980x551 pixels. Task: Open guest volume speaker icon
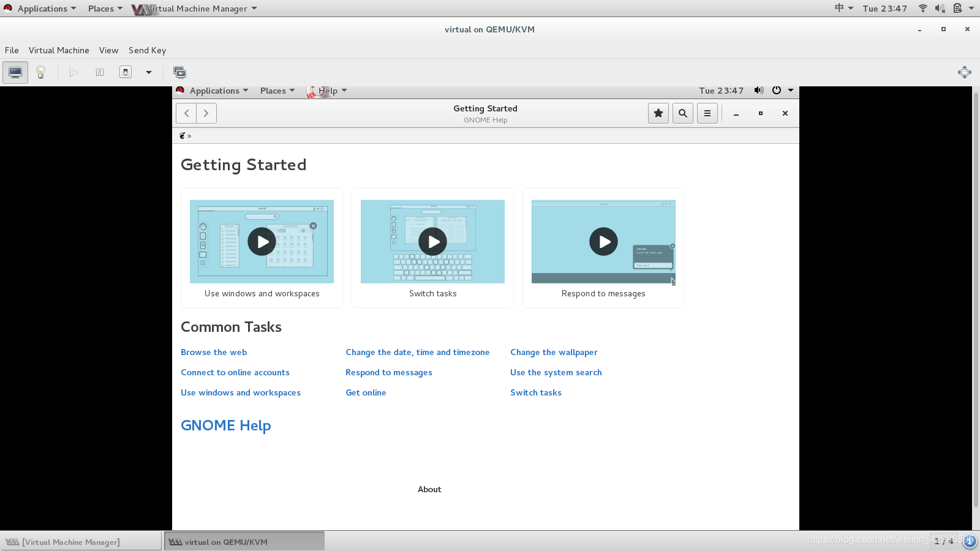(759, 90)
